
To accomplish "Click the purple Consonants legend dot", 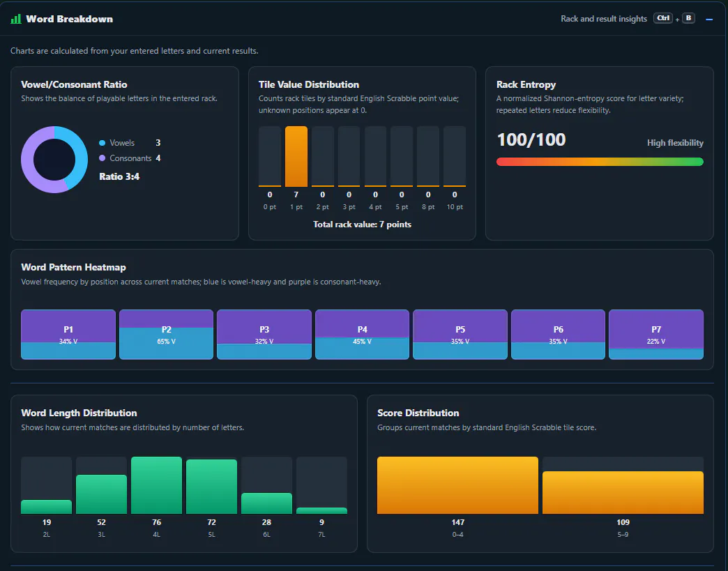I will pyautogui.click(x=102, y=158).
